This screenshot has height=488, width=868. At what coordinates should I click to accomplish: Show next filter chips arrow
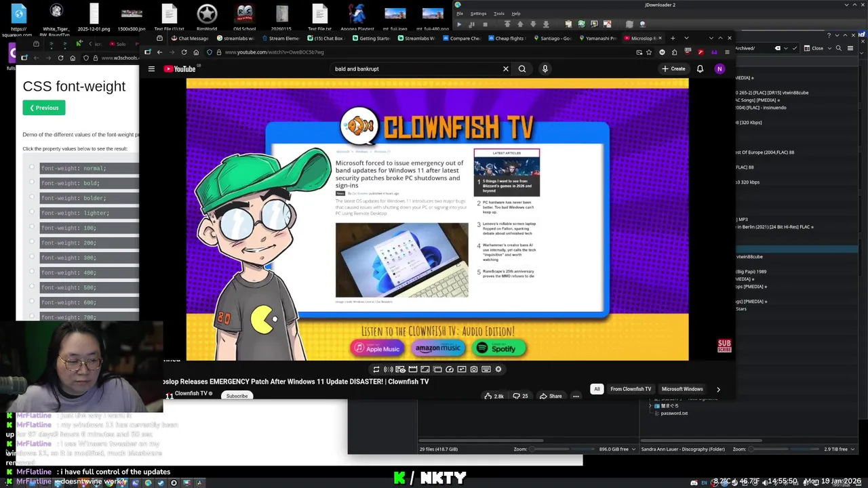point(718,389)
